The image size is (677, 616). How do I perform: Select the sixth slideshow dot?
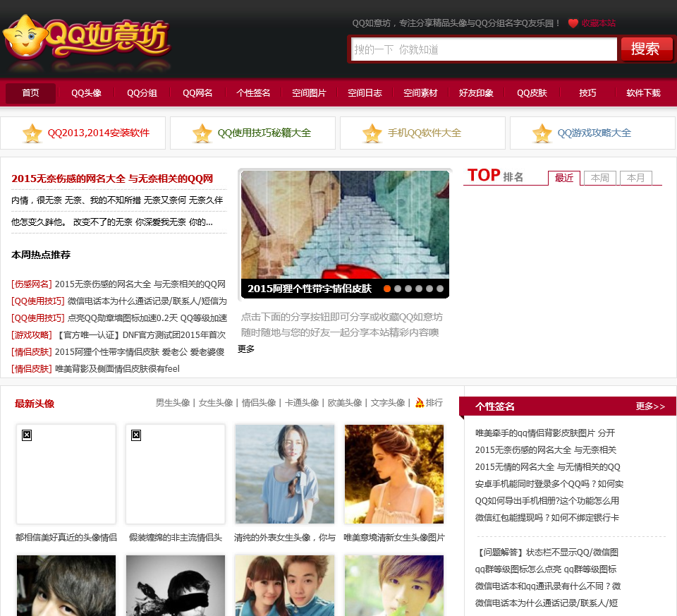pos(440,289)
